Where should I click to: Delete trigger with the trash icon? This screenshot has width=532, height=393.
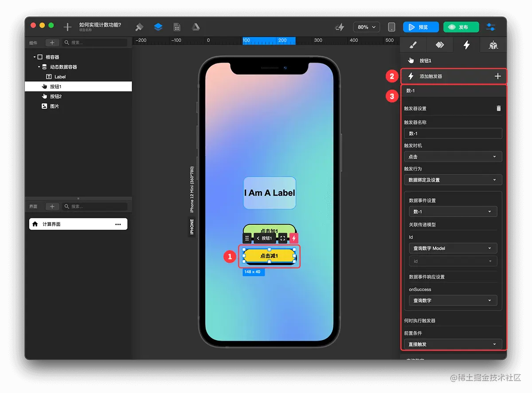pyautogui.click(x=498, y=108)
